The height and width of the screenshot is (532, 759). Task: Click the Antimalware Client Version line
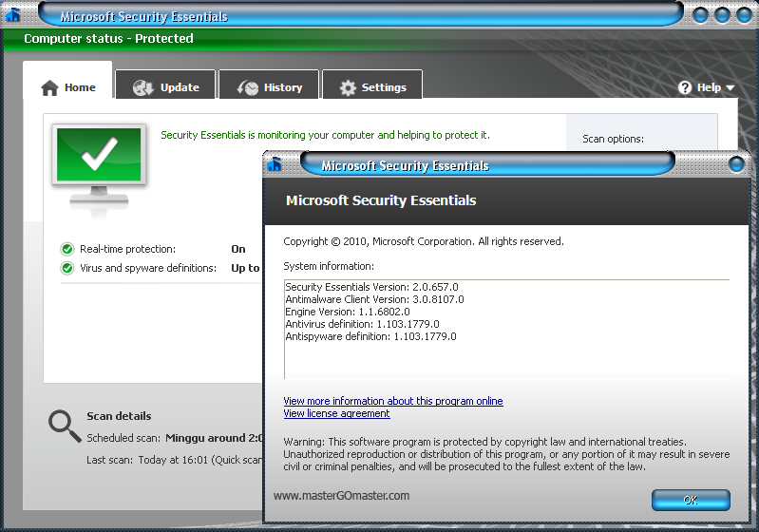(374, 299)
